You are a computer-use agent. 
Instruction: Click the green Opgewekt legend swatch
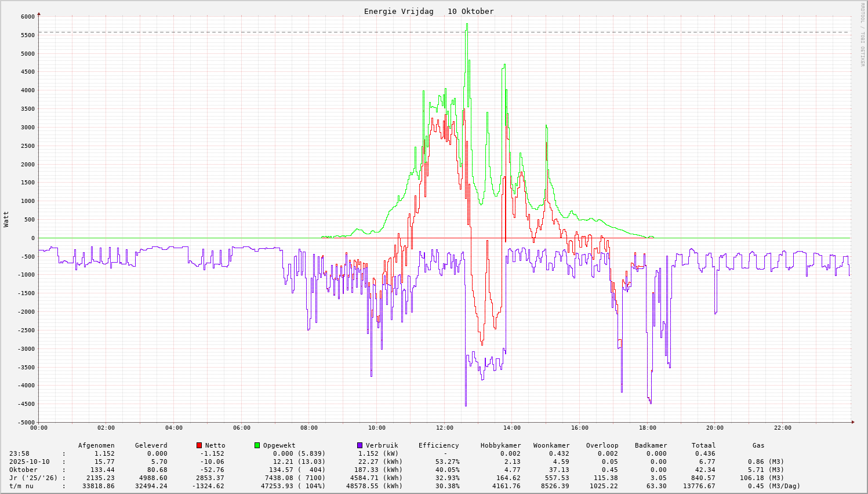[257, 445]
